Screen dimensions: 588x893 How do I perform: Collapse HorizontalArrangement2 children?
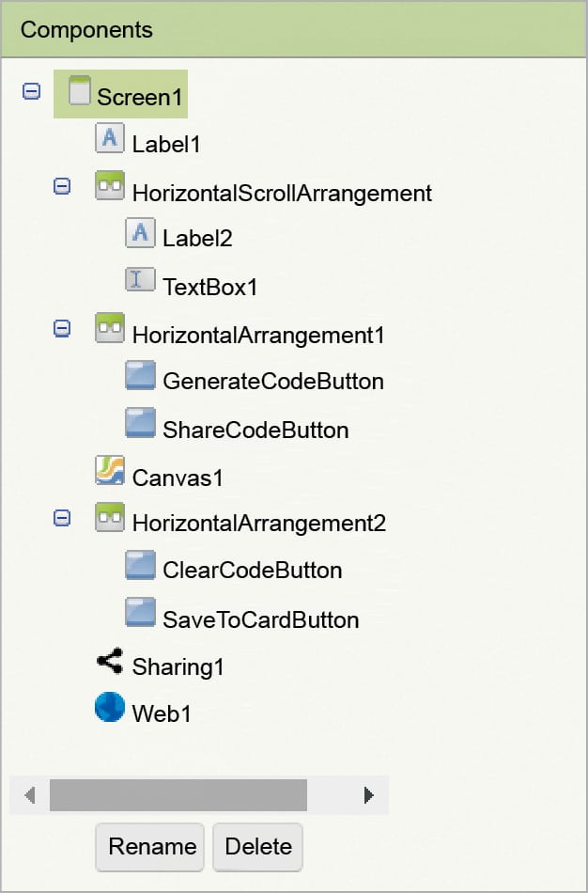coord(62,517)
